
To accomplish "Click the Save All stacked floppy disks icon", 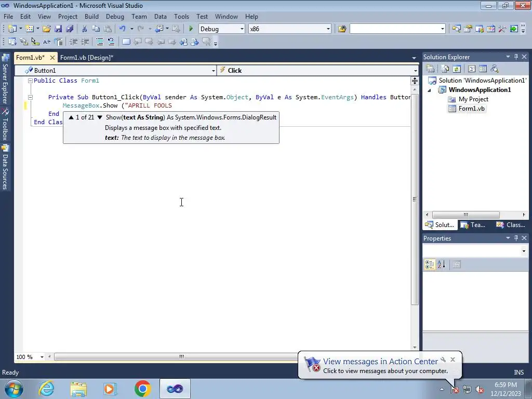I will (70, 29).
